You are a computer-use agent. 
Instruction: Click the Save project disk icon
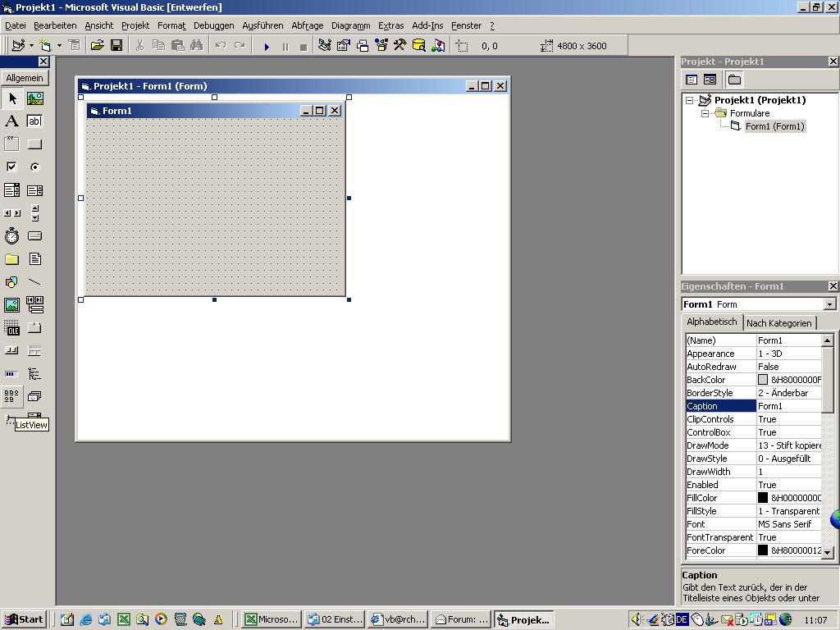pyautogui.click(x=116, y=46)
